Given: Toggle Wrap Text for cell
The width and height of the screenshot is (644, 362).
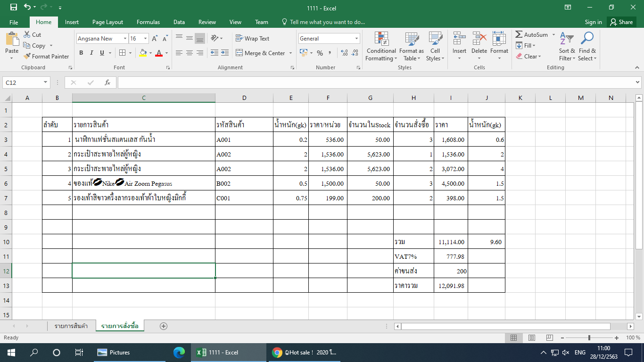Looking at the screenshot, I should click(252, 39).
